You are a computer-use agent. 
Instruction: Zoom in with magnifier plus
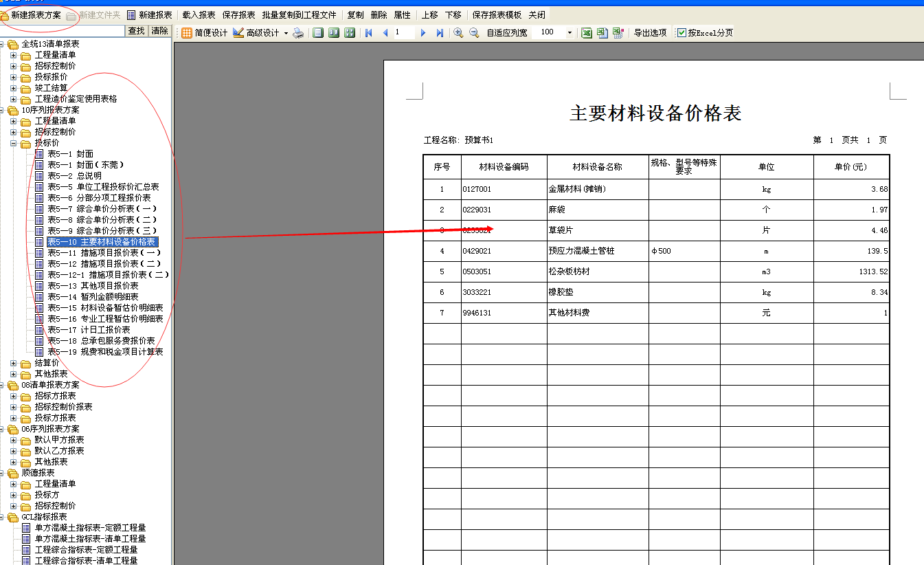(x=458, y=32)
